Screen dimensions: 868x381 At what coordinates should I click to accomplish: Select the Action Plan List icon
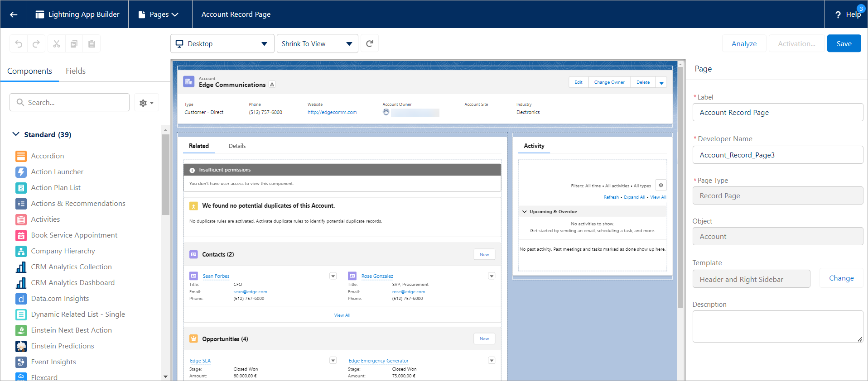21,188
